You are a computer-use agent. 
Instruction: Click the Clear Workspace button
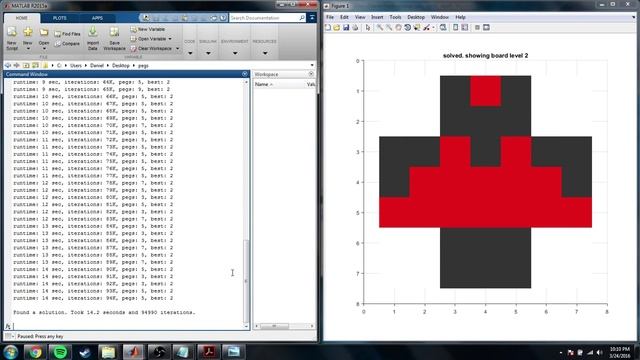[x=151, y=49]
